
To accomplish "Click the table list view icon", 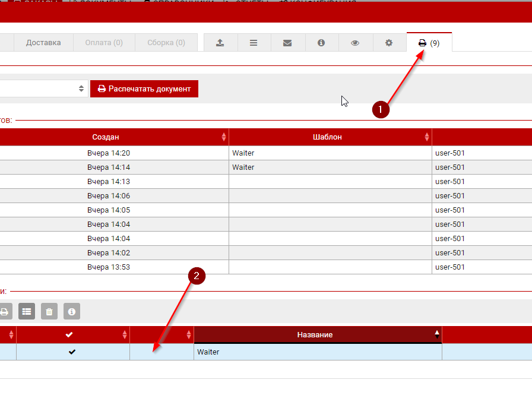I will 27,311.
